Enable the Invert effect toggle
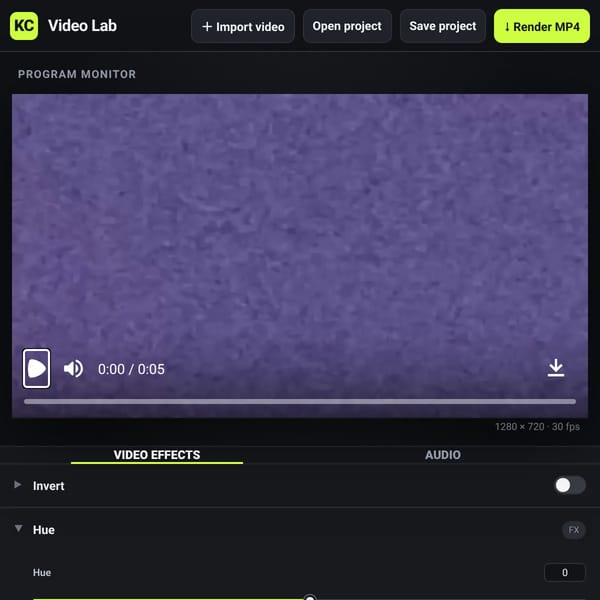The height and width of the screenshot is (600, 600). coord(570,485)
